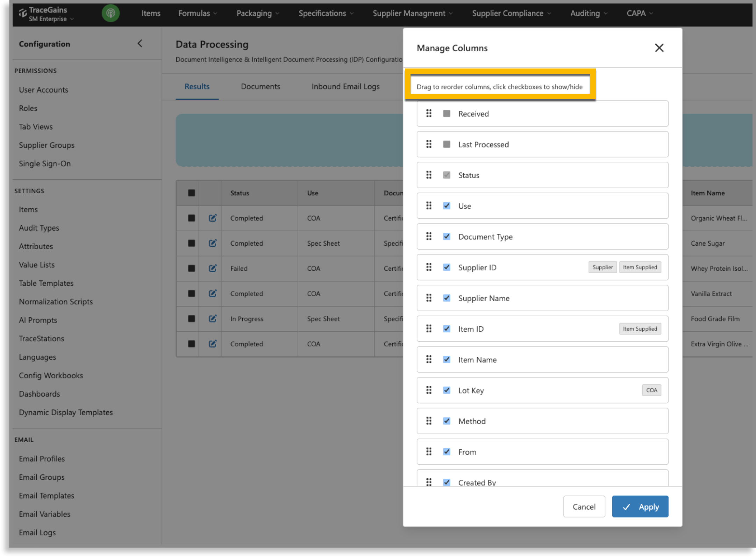The image size is (756, 557).
Task: Click the drag handle beside Use
Action: tap(429, 206)
